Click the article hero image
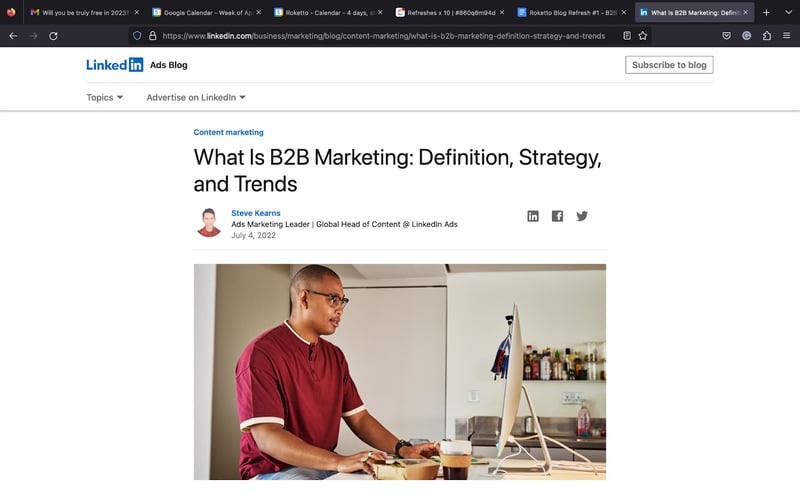The width and height of the screenshot is (800, 500). pos(399,371)
